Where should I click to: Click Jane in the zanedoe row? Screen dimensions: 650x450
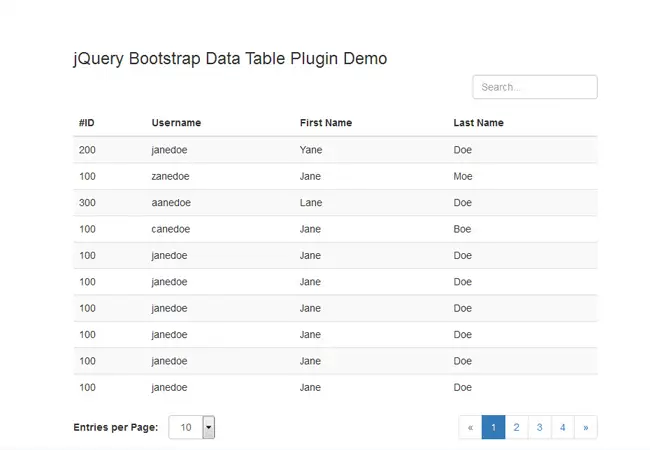(310, 176)
